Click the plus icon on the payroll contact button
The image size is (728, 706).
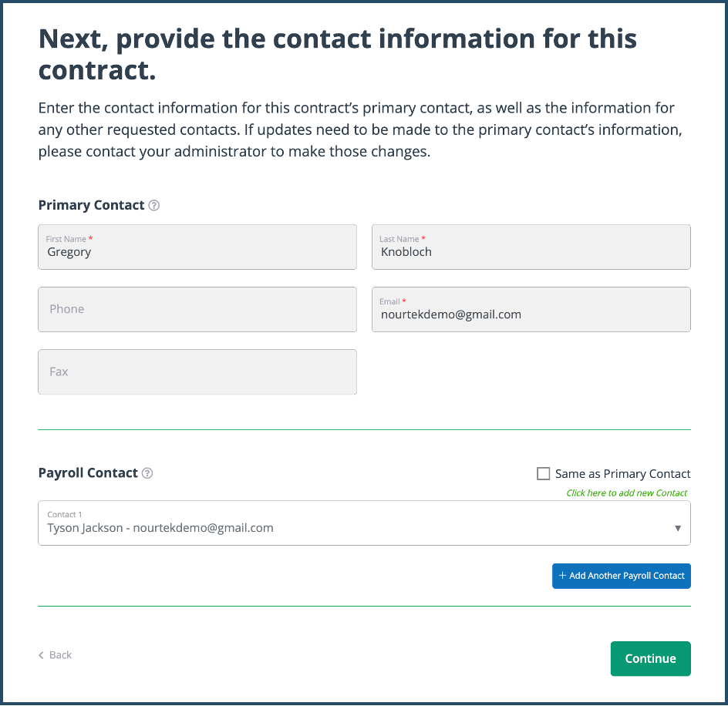(x=562, y=576)
